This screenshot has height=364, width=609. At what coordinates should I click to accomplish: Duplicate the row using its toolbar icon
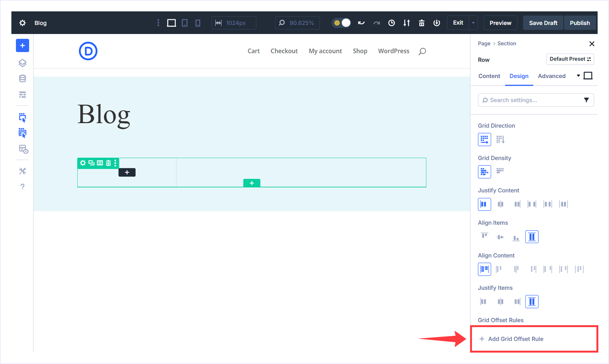[x=91, y=163]
